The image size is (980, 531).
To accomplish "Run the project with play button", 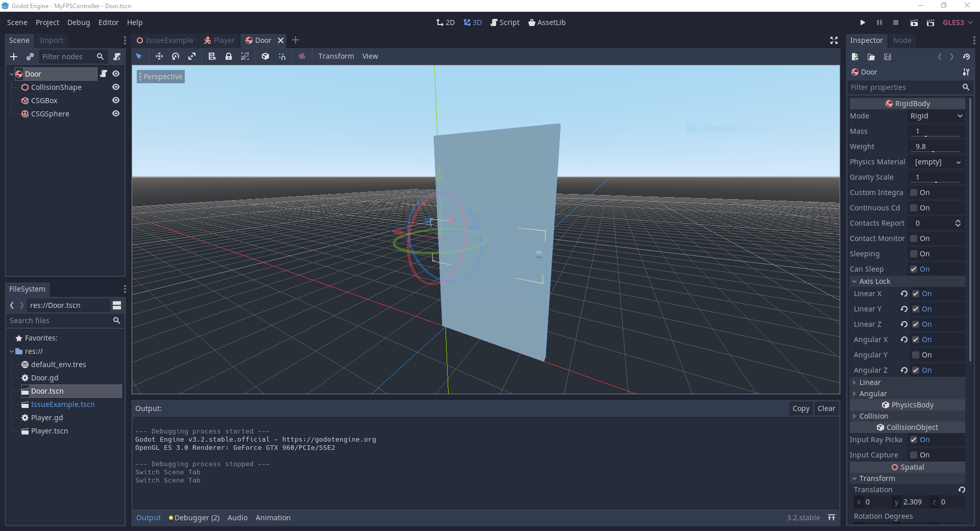I will [863, 22].
